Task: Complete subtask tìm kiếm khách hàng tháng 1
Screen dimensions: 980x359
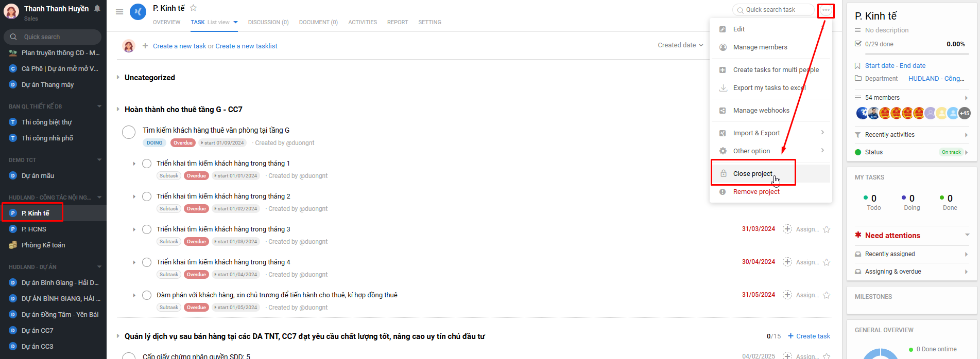Action: pyautogui.click(x=147, y=164)
